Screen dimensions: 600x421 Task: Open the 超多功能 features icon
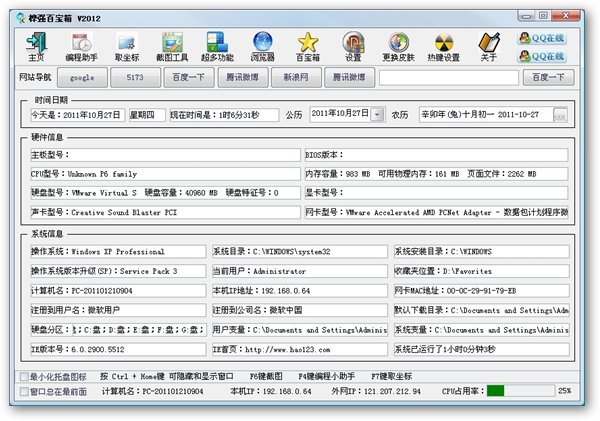217,47
